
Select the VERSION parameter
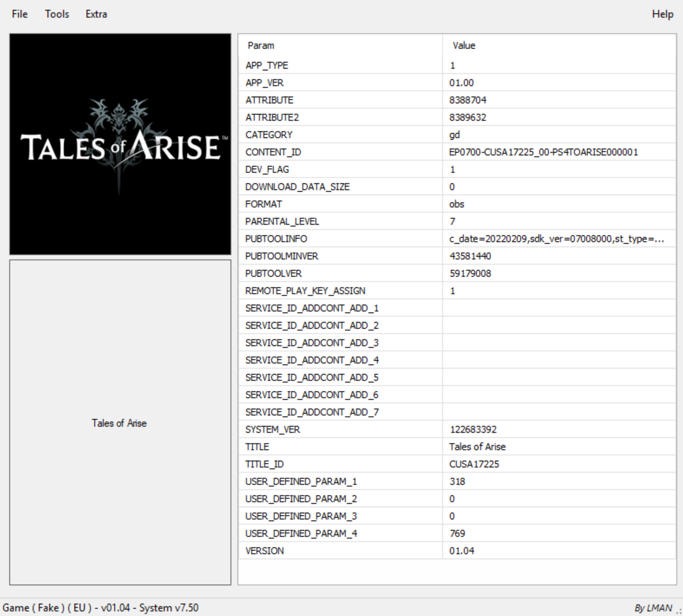coord(264,551)
